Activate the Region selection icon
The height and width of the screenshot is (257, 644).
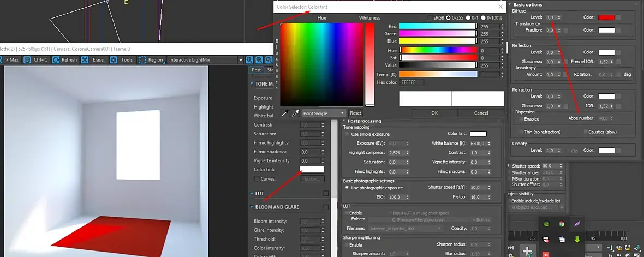click(x=142, y=59)
